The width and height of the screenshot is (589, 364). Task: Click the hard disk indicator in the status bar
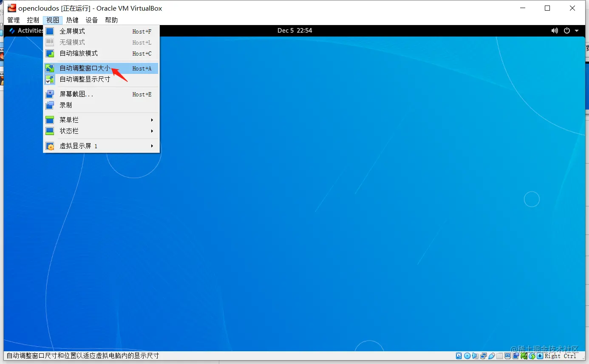pos(459,356)
